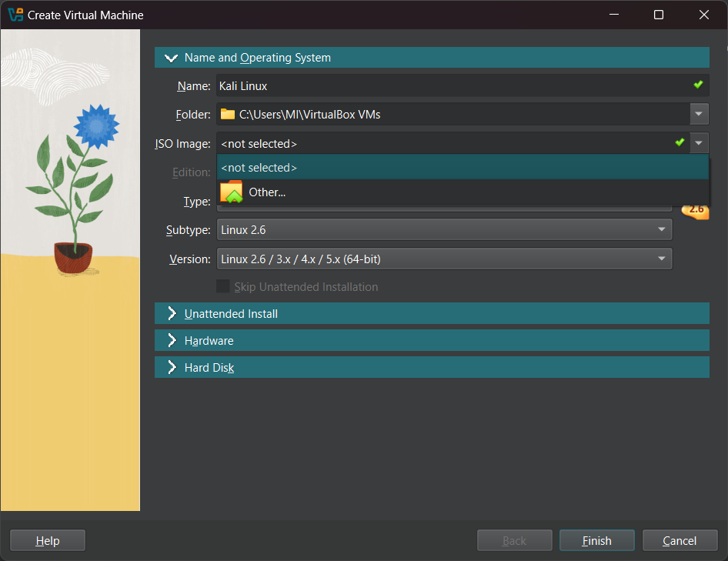Open the Folder dropdown arrow

(x=699, y=115)
